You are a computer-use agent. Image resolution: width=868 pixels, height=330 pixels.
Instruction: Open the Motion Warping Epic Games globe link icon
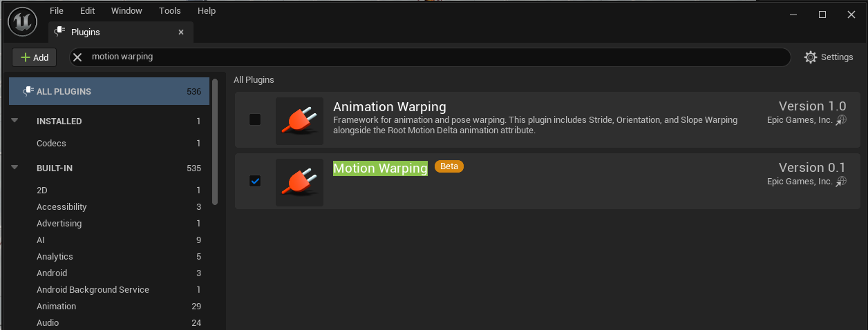click(x=840, y=182)
